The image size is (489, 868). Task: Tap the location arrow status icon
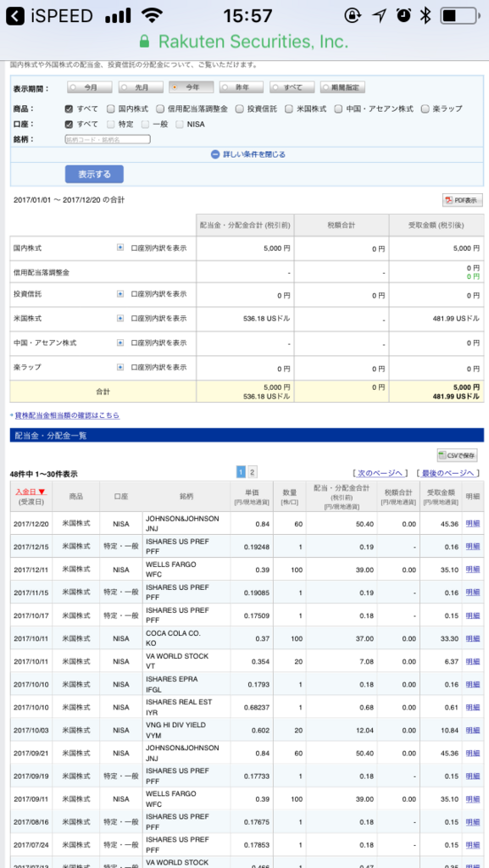tap(379, 15)
